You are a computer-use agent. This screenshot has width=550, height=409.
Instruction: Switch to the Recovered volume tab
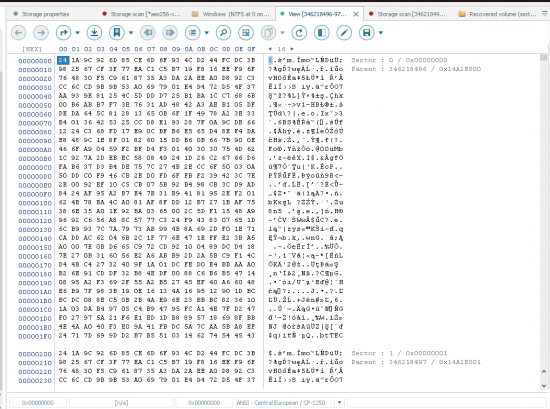498,14
